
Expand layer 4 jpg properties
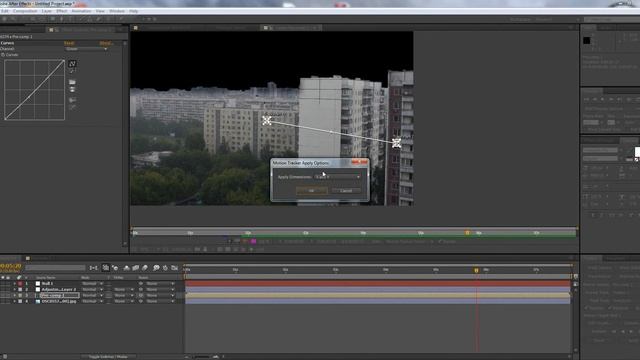[15, 301]
